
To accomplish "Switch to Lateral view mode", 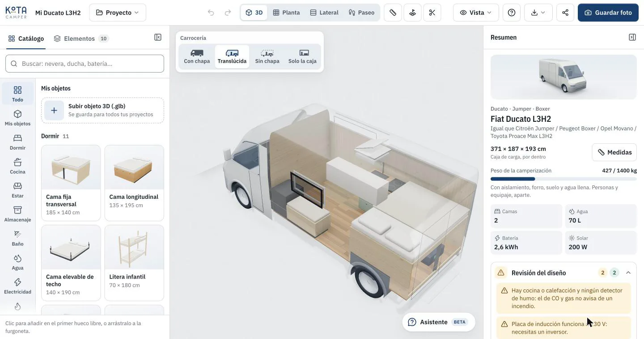I will 324,13.
